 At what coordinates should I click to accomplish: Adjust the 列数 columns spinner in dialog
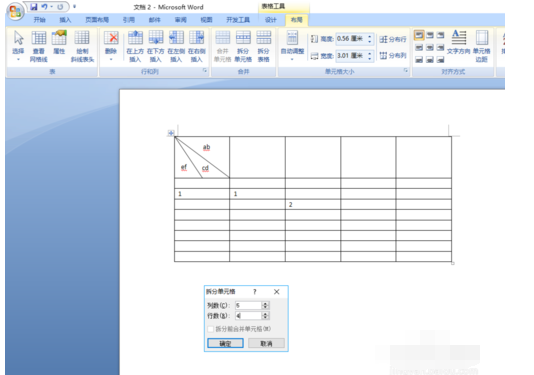266,305
